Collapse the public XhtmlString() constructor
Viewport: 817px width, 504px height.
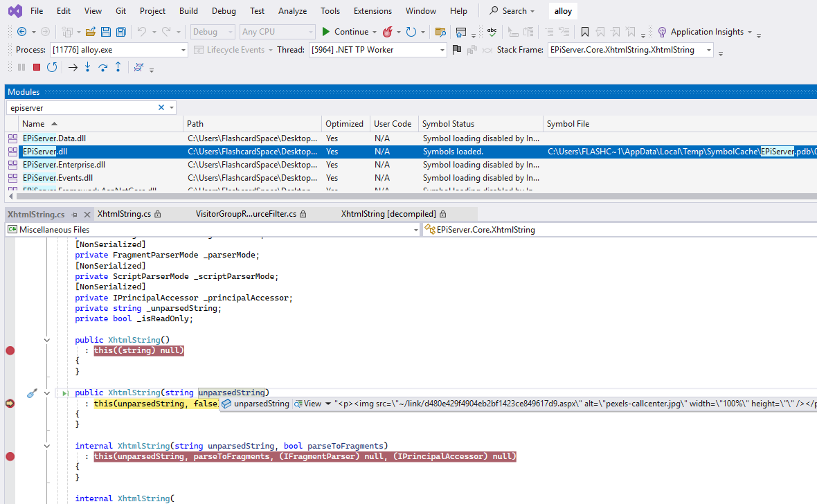[x=47, y=340]
